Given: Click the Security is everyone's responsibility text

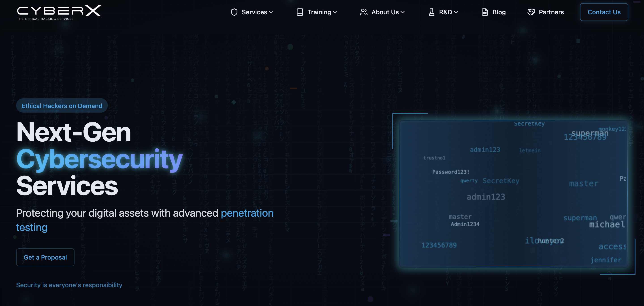Looking at the screenshot, I should tap(69, 285).
